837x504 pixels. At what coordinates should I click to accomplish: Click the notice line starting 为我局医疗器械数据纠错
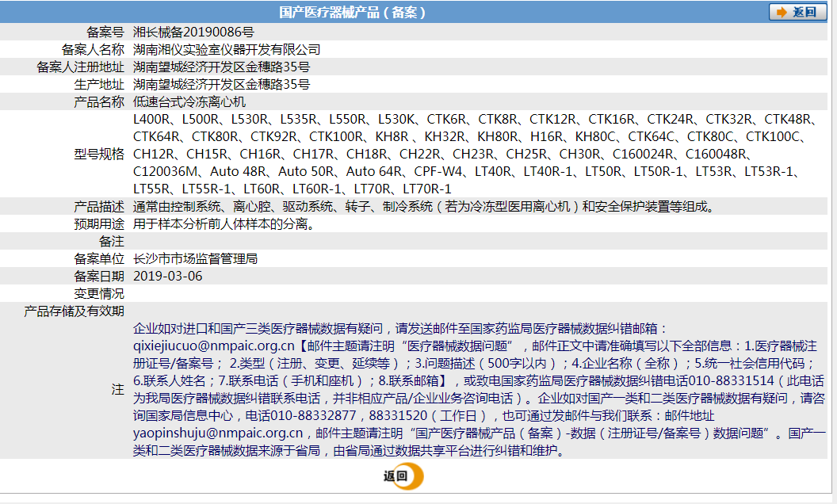(x=479, y=399)
